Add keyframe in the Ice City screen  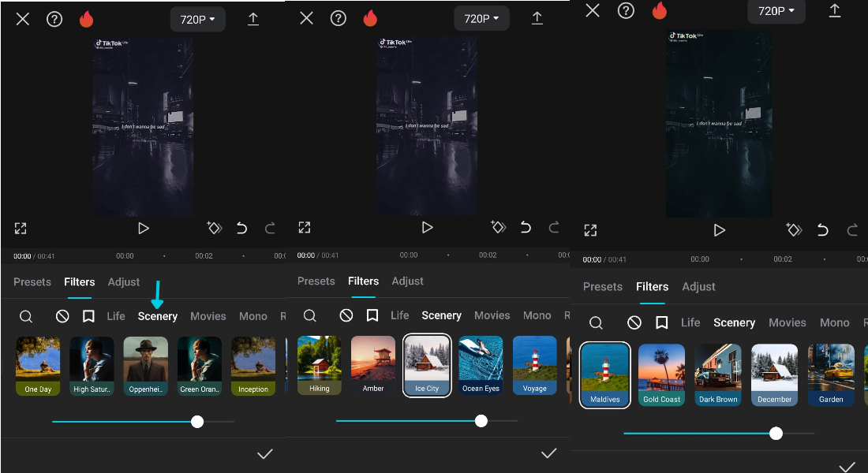pos(498,228)
